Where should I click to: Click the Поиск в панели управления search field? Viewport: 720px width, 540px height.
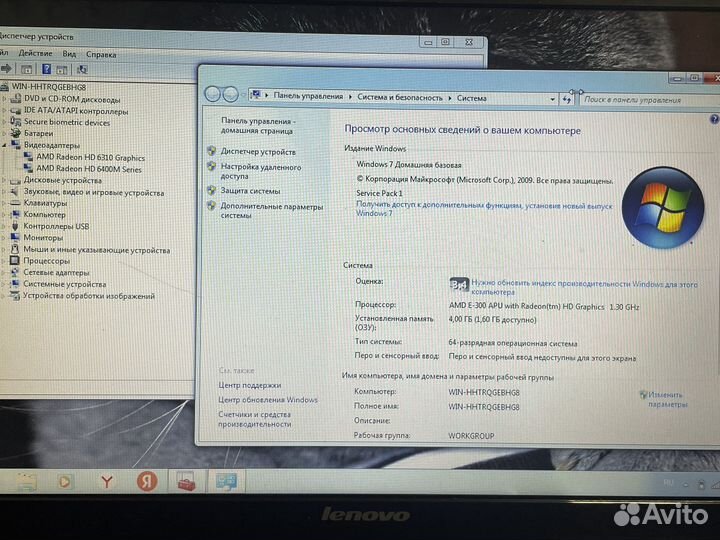point(650,100)
